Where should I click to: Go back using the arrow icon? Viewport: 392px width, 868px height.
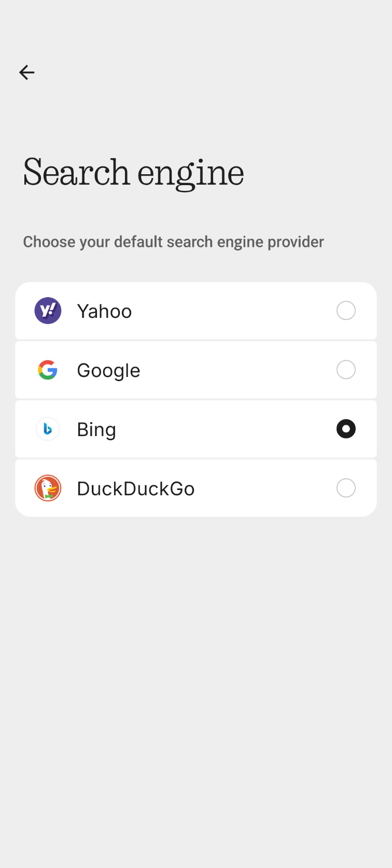pos(27,73)
